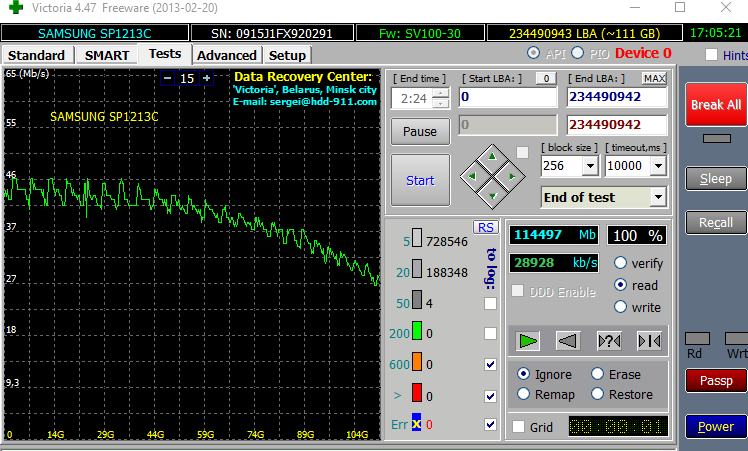Switch to the SMART tab
The image size is (748, 451).
click(x=106, y=55)
